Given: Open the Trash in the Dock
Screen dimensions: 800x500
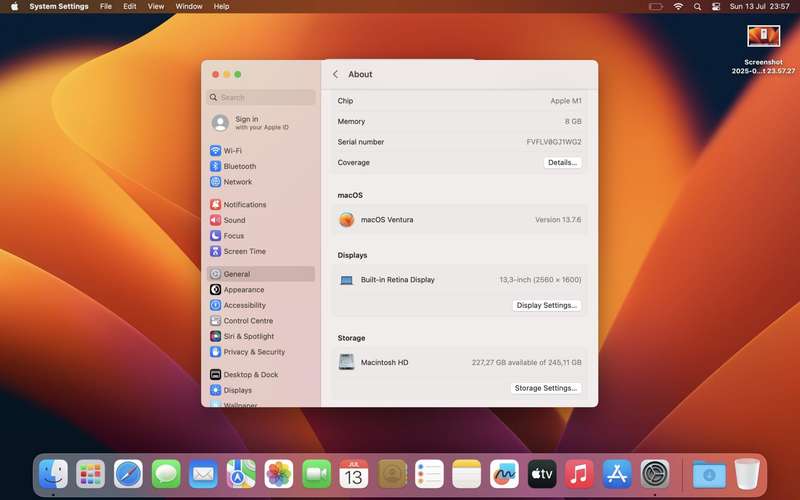Looking at the screenshot, I should point(747,474).
